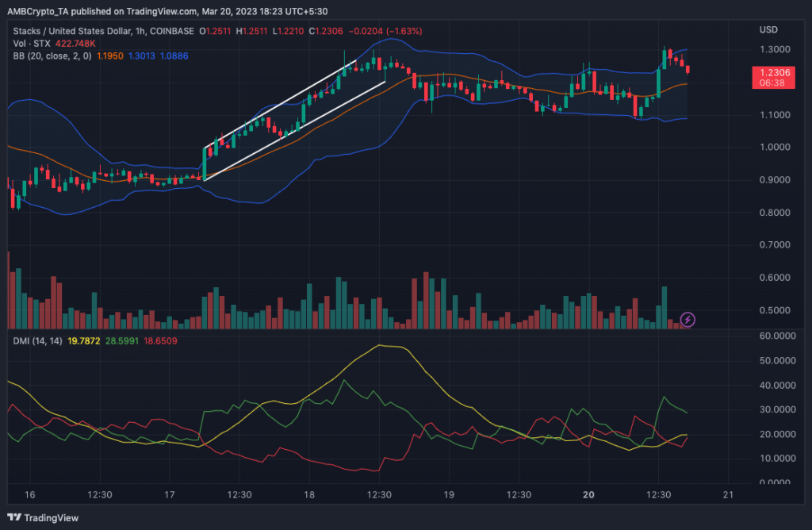The image size is (812, 530).
Task: Click the USD currency label on price axis
Action: [x=769, y=31]
